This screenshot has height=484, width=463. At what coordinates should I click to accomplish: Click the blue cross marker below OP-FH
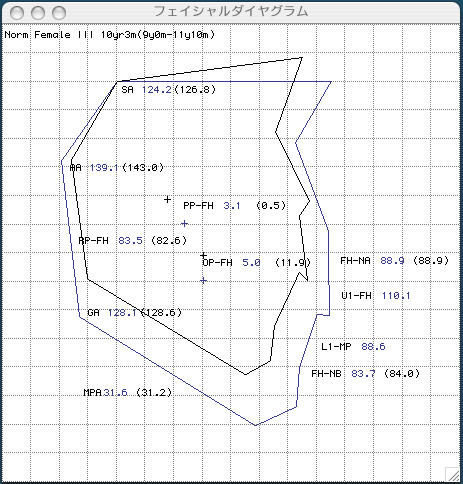coord(203,280)
